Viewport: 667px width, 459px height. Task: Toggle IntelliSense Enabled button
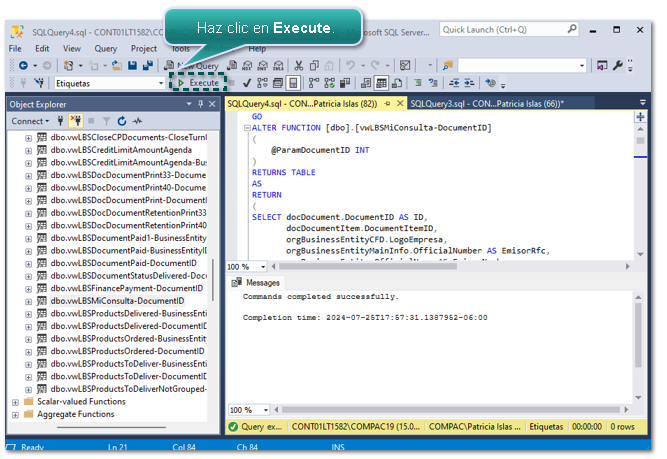pos(293,83)
